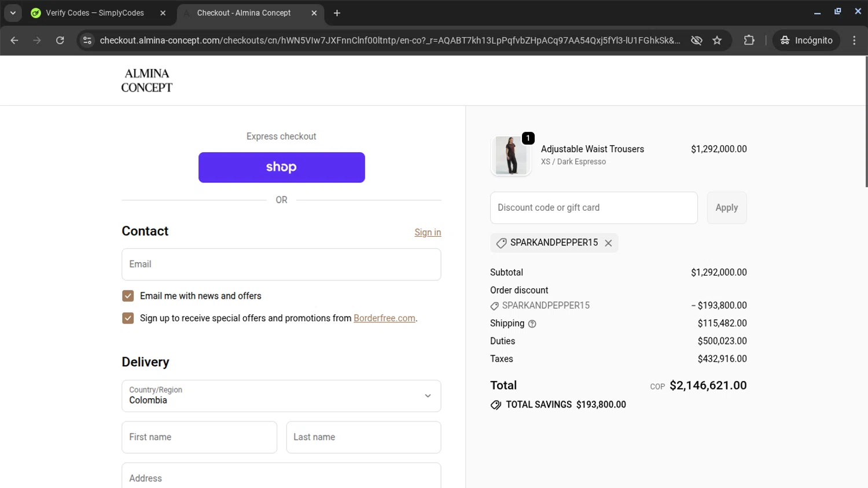Remove the SPARKANDPEPPER15 discount code

pos(608,243)
